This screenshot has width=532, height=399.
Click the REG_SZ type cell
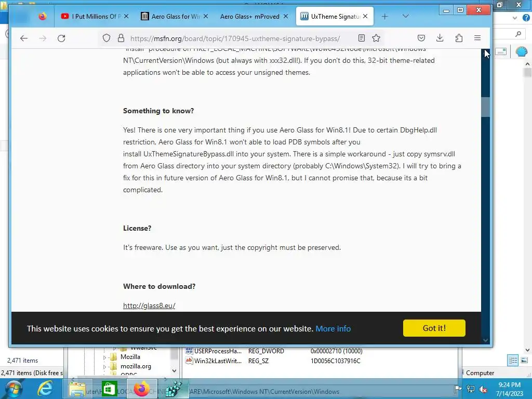258,361
